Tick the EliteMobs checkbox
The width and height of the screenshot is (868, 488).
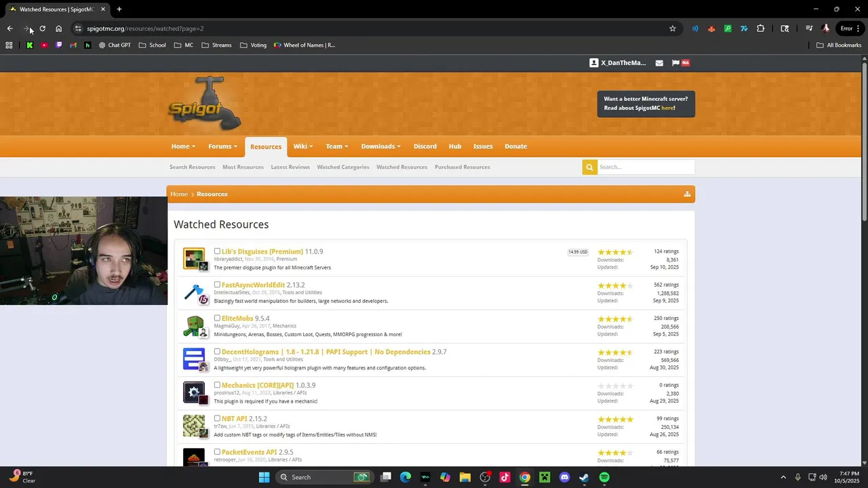pyautogui.click(x=217, y=318)
